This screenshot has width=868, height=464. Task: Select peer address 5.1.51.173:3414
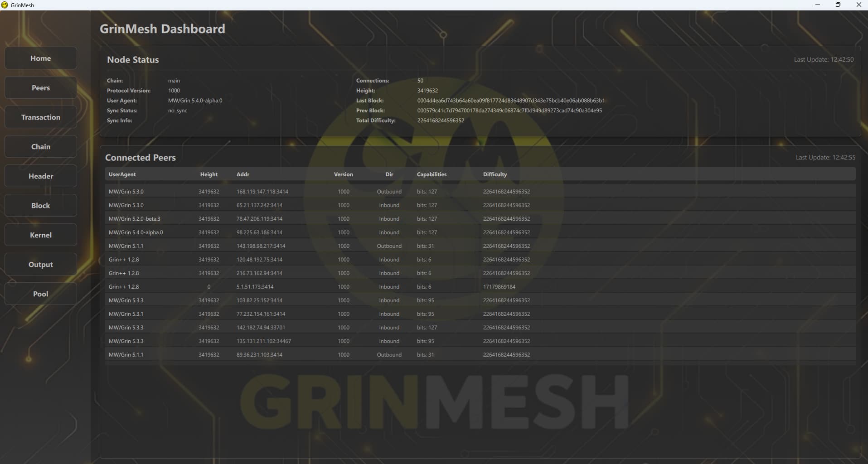(255, 287)
